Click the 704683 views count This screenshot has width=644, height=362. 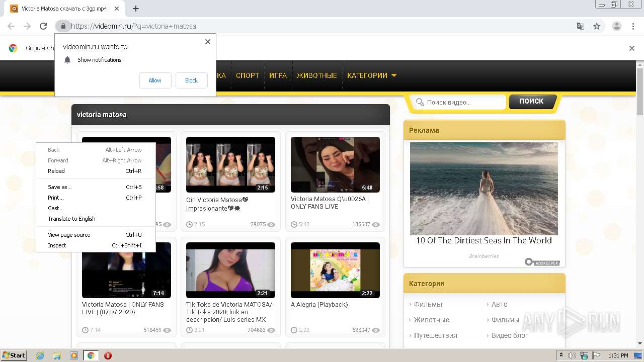click(x=256, y=330)
